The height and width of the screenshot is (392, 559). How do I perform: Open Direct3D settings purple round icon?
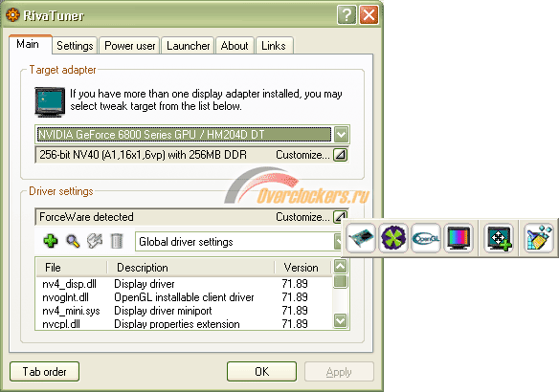pyautogui.click(x=393, y=237)
